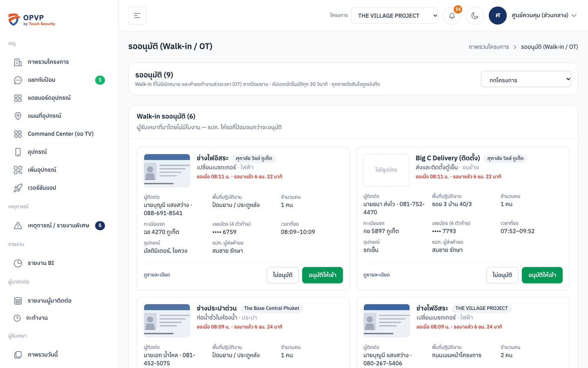This screenshot has height=368, width=588.
Task: Click the 5 badge beside เหตุการณ์ / รายงานพิเศษ
Action: (100, 226)
